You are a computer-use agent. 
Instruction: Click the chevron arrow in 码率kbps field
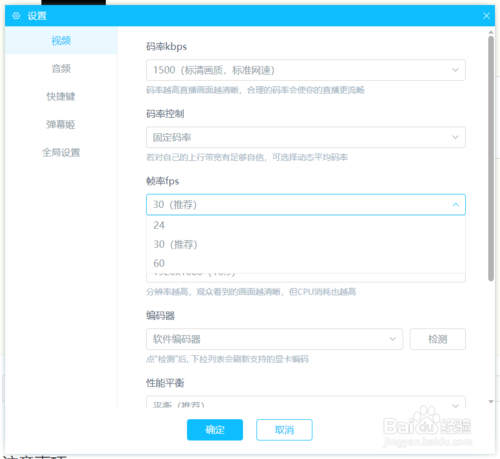pyautogui.click(x=455, y=70)
